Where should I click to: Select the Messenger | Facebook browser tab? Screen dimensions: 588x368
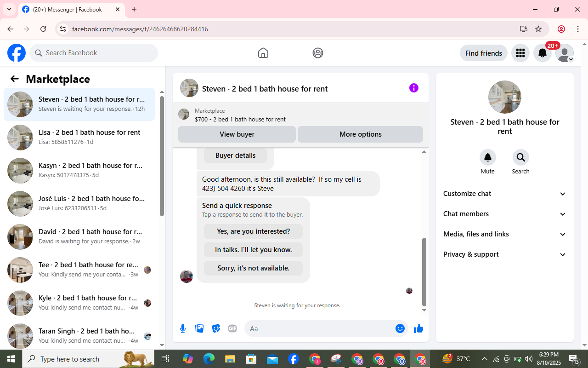click(x=71, y=9)
